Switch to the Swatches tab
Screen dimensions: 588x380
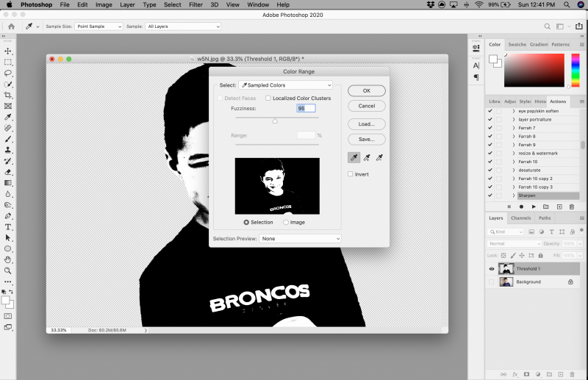(x=517, y=44)
